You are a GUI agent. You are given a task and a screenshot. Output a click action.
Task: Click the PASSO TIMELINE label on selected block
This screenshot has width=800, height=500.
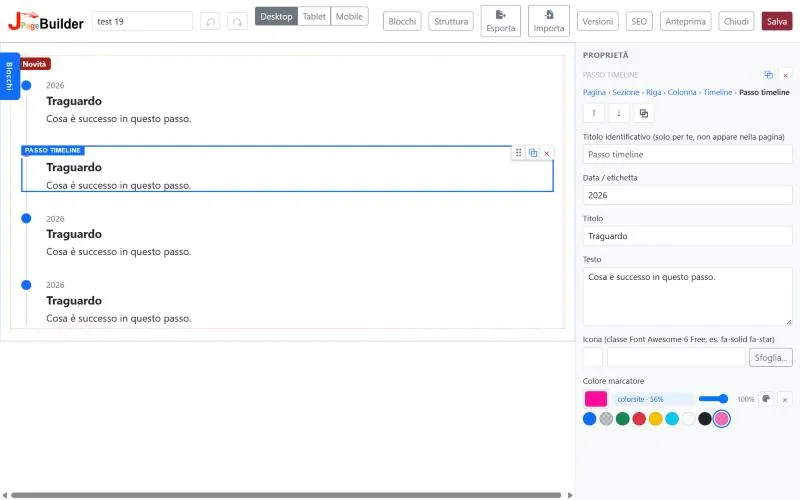[x=53, y=151]
